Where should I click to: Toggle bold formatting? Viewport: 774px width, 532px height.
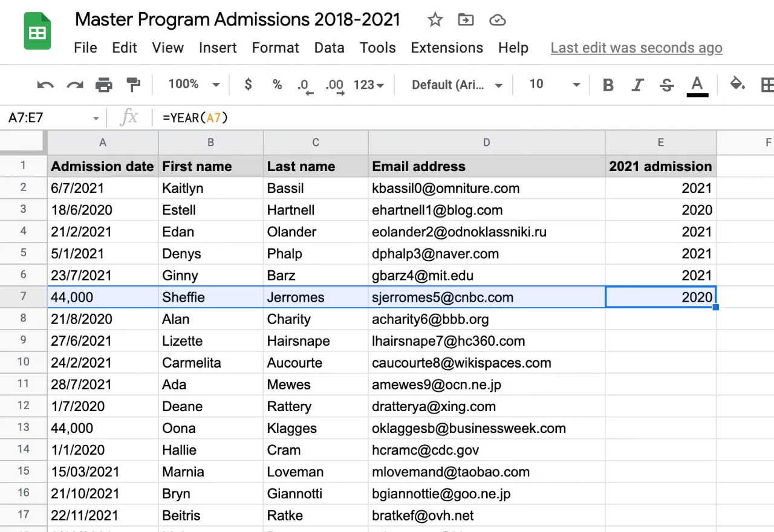tap(608, 85)
